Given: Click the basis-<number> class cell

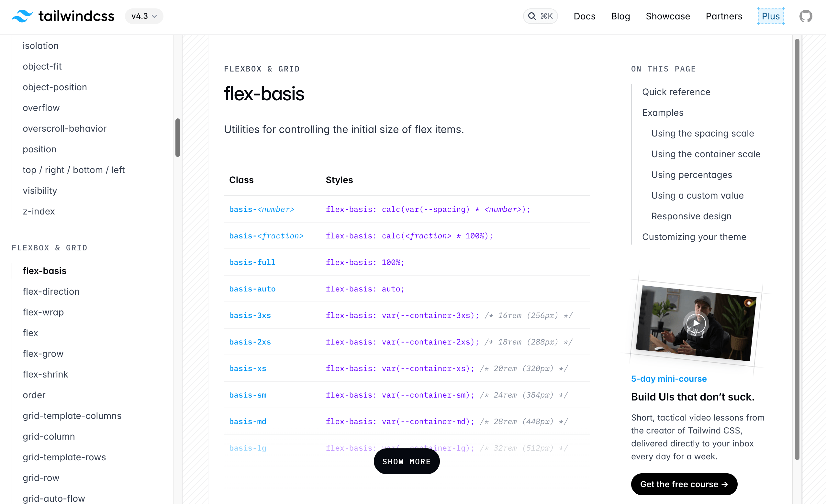Looking at the screenshot, I should pos(262,209).
